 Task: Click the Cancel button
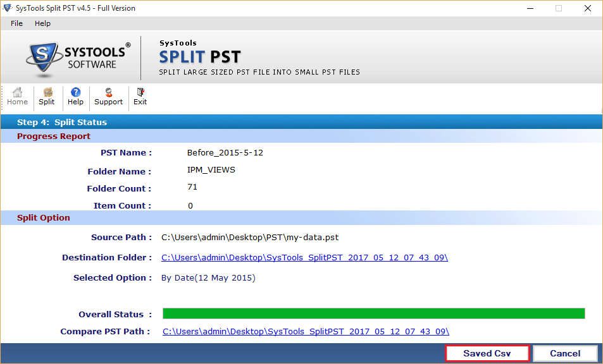(x=565, y=353)
